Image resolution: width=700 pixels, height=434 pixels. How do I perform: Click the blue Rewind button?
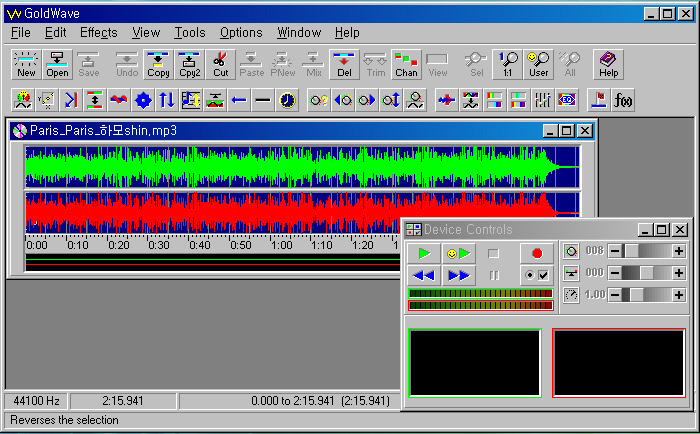424,275
